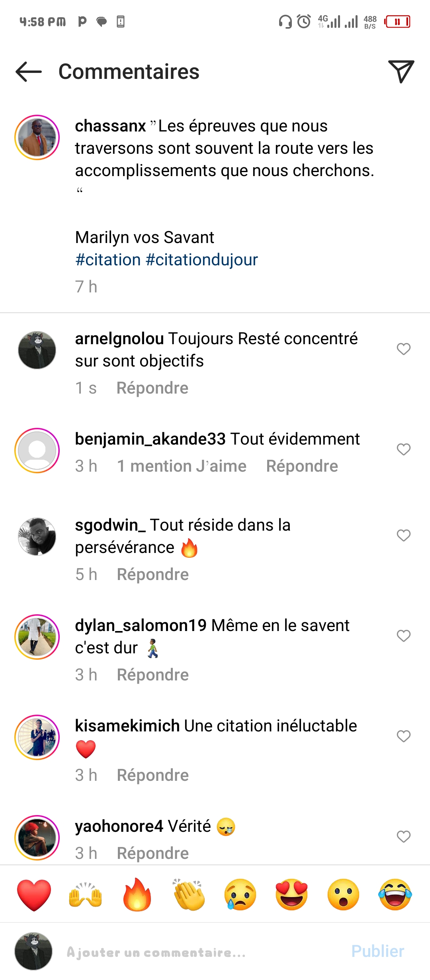Open the #citationdujour hashtag
Image resolution: width=430 pixels, height=980 pixels.
202,260
